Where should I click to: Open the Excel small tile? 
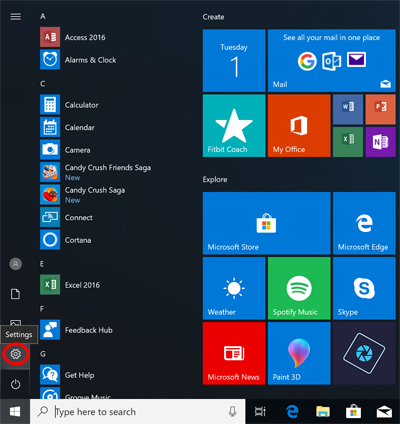tap(348, 142)
